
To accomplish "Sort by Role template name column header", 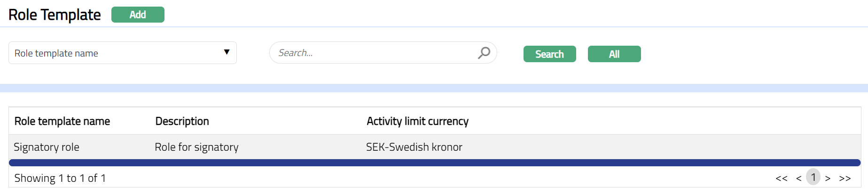I will point(62,121).
